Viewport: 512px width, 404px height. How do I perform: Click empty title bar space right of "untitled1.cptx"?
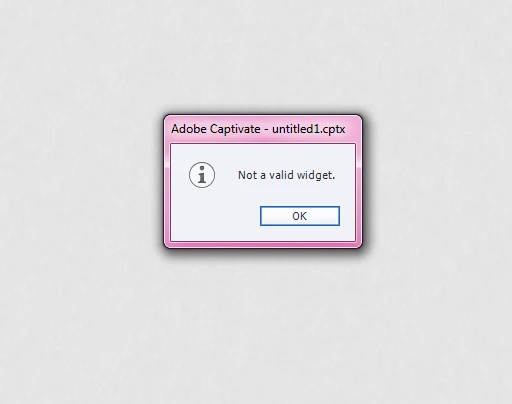click(x=353, y=129)
